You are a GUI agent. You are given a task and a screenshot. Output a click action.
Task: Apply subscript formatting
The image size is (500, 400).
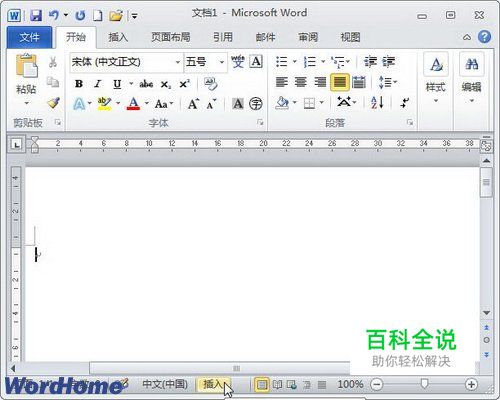(x=166, y=84)
